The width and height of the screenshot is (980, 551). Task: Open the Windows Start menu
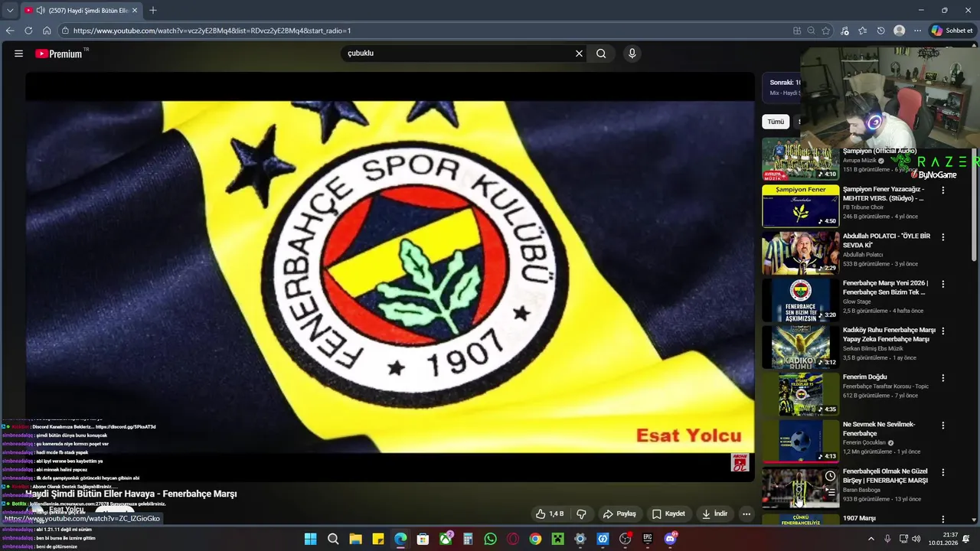click(x=310, y=539)
